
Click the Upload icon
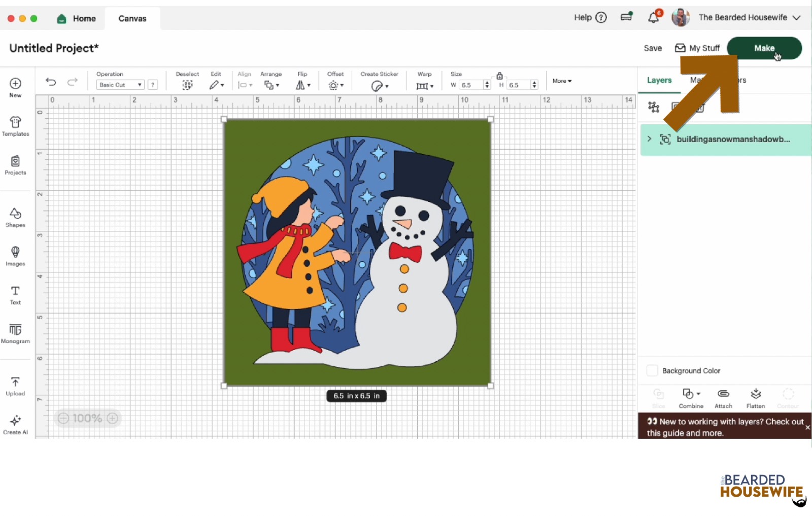(15, 386)
